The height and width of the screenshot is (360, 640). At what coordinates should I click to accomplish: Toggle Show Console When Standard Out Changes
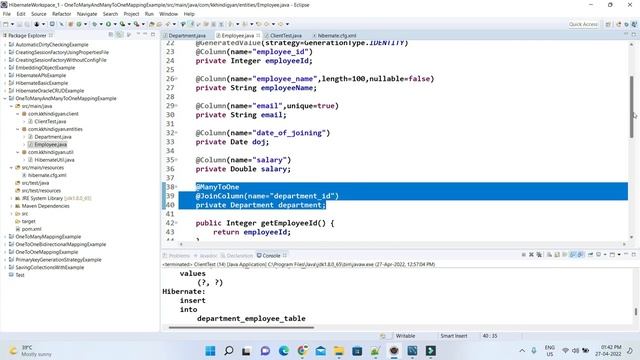tap(572, 255)
